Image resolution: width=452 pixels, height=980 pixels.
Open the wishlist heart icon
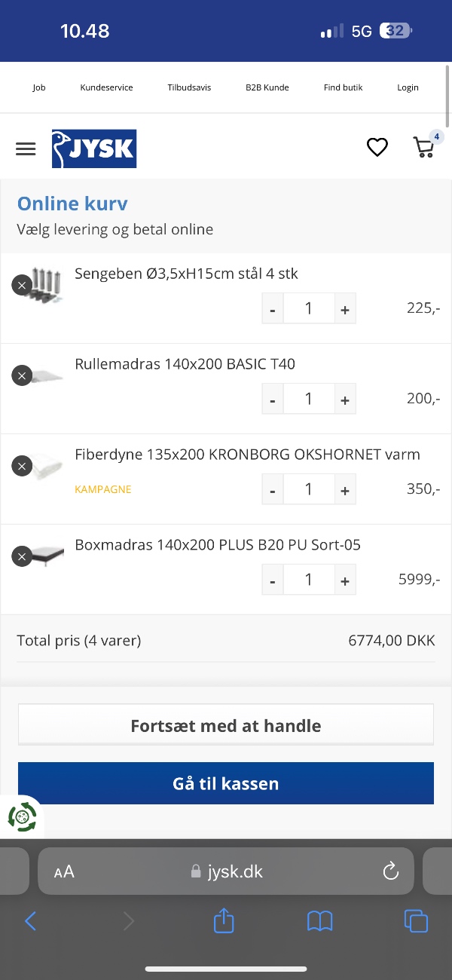coord(377,148)
